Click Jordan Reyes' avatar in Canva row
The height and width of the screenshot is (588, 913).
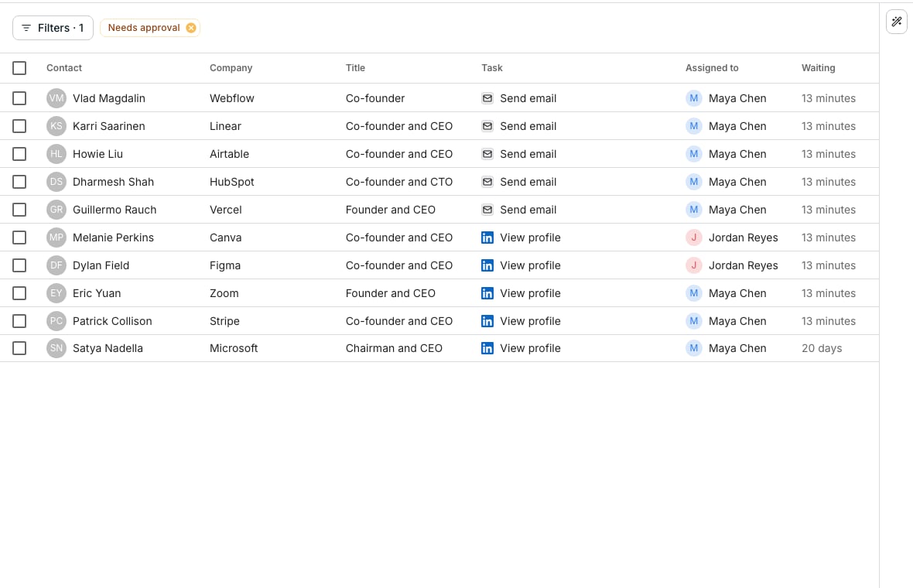coord(693,238)
